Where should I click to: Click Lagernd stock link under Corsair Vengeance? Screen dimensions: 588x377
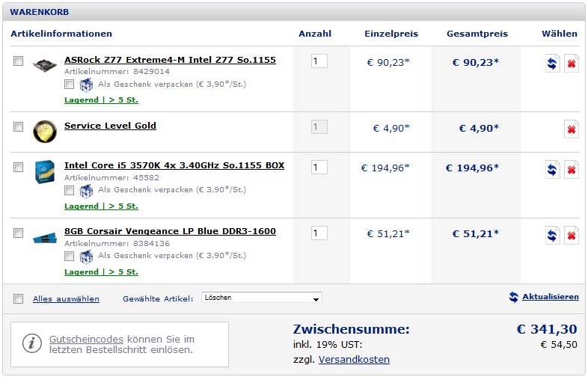(101, 272)
